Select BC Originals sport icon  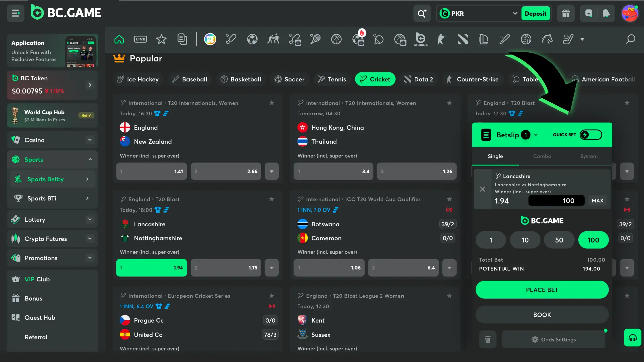click(x=421, y=39)
